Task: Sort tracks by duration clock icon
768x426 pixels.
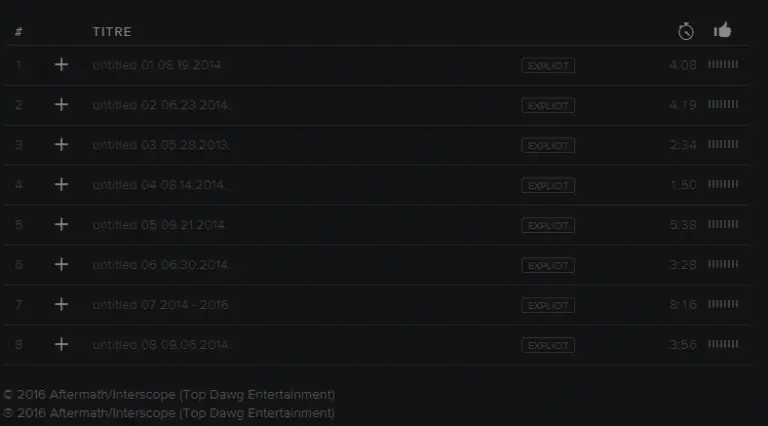Action: (x=686, y=31)
